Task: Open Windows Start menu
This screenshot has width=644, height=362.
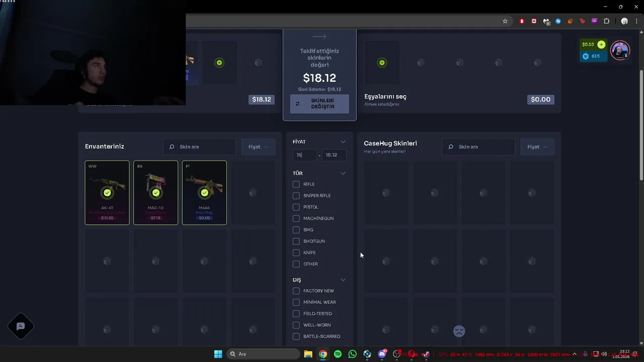Action: click(x=218, y=354)
